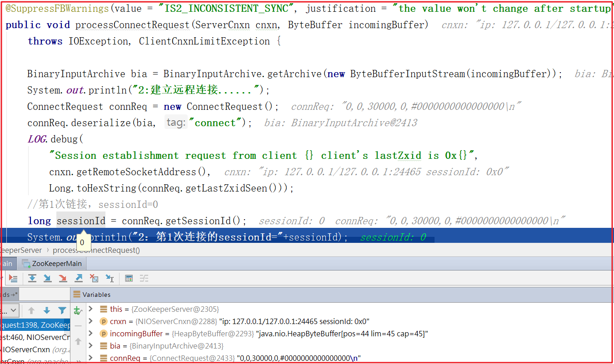
Task: Click Long.toHexString code line
Action: [171, 188]
